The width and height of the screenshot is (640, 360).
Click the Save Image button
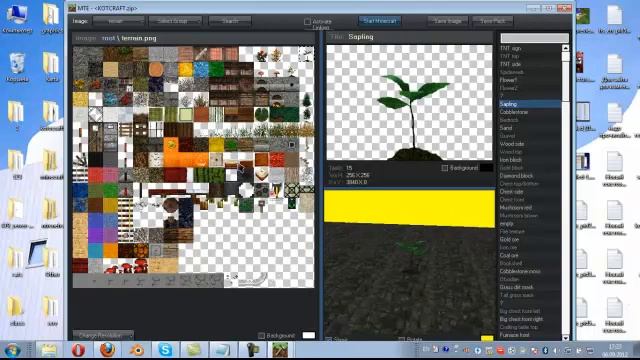coord(448,21)
